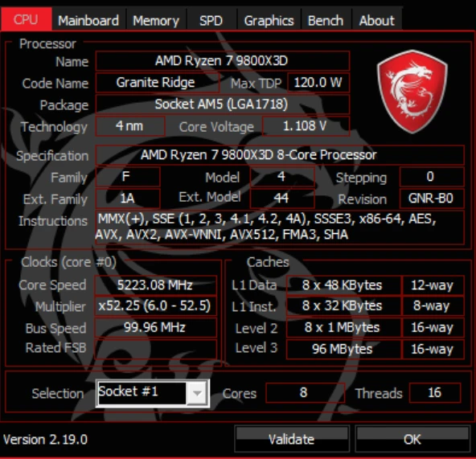Click the Level 2 8 x 1 MBytes value
This screenshot has height=459, width=476.
[x=343, y=327]
